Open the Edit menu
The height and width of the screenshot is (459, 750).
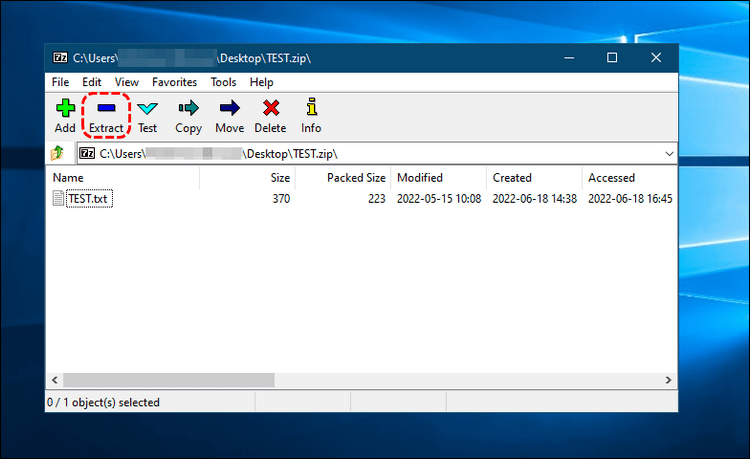pos(91,82)
